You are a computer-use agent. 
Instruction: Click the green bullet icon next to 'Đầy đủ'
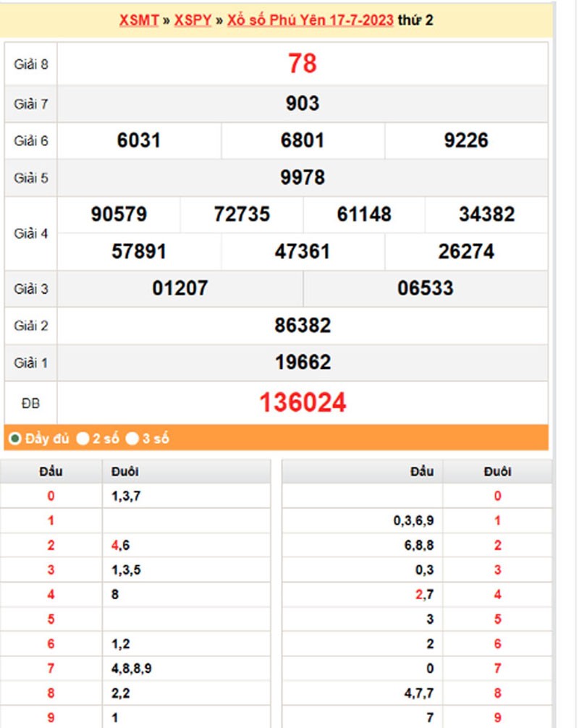tap(14, 438)
